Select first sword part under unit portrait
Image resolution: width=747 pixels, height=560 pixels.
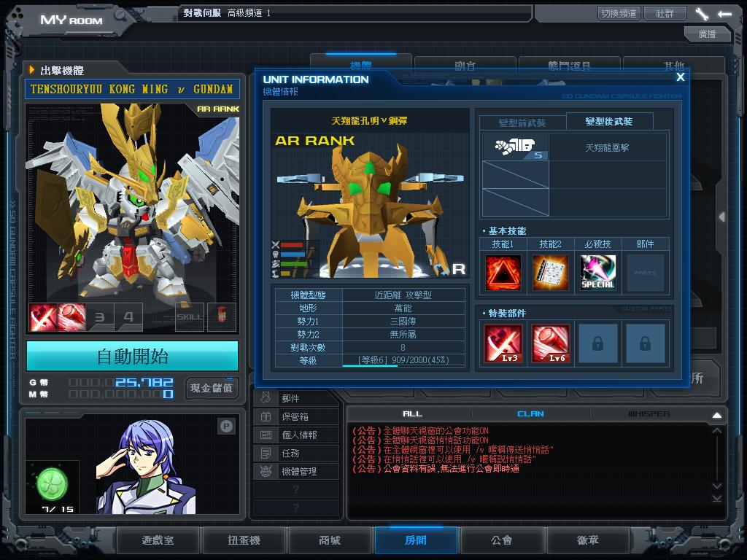point(43,317)
